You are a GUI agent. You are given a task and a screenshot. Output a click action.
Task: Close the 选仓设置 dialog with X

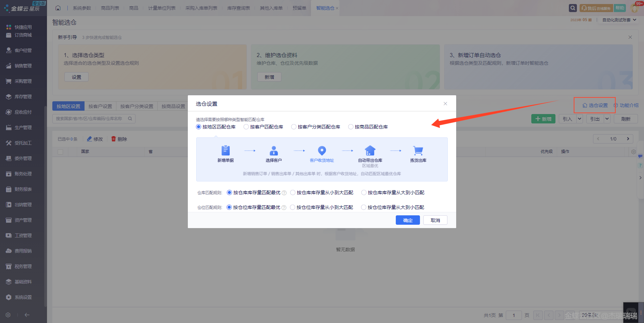(x=445, y=104)
